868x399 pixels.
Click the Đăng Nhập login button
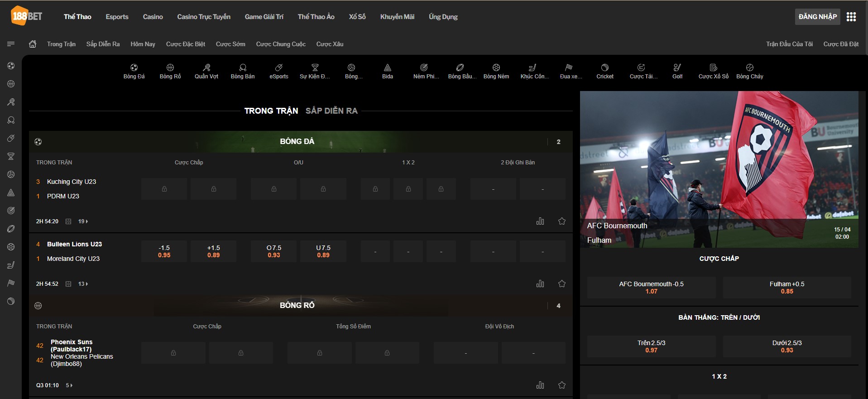pos(818,17)
